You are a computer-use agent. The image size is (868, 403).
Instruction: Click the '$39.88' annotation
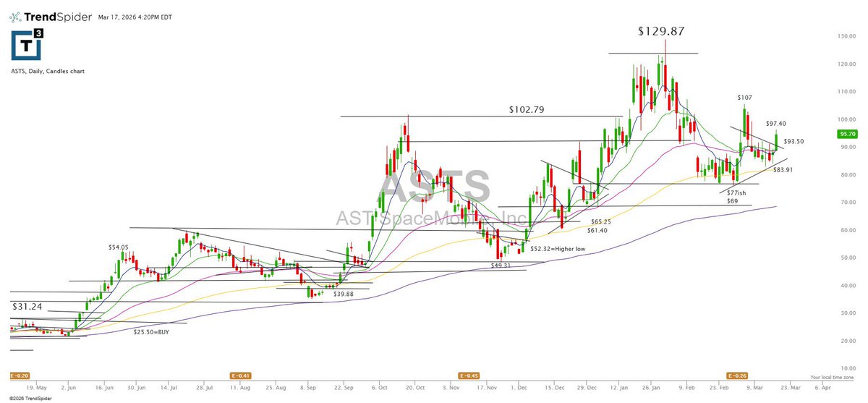point(344,294)
